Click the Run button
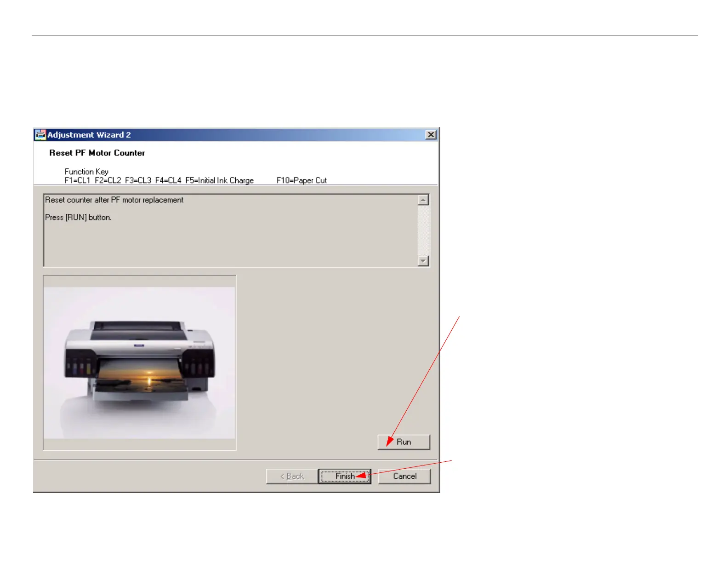The height and width of the screenshot is (563, 728). (x=404, y=442)
